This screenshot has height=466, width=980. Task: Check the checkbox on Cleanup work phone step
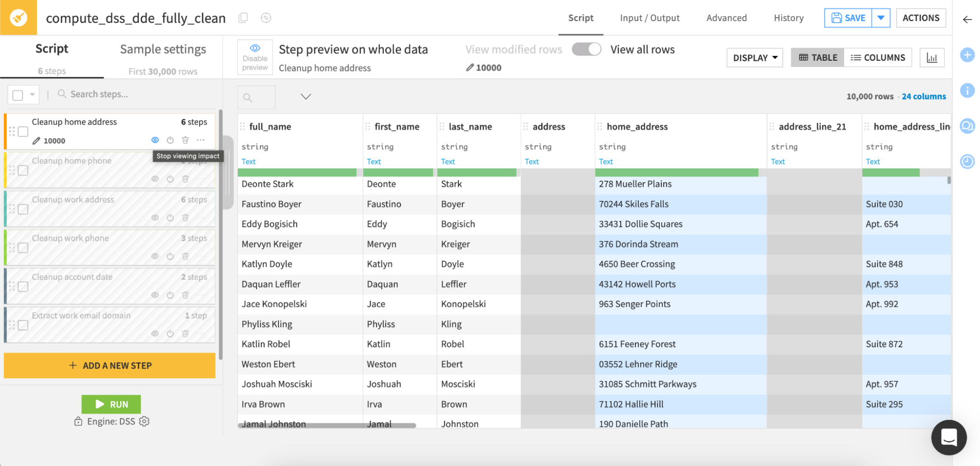tap(23, 248)
